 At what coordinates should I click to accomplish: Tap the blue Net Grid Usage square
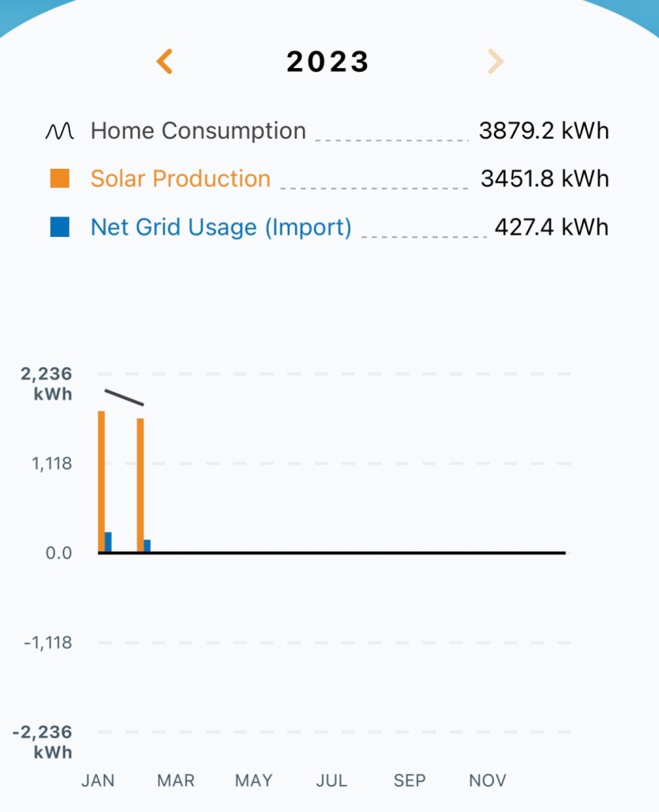click(59, 228)
